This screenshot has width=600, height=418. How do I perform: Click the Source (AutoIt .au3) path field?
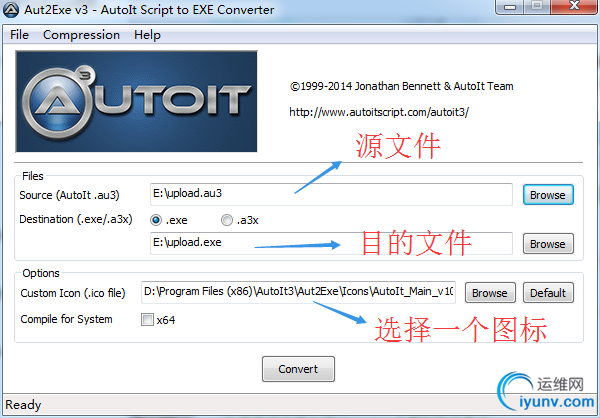coord(331,194)
